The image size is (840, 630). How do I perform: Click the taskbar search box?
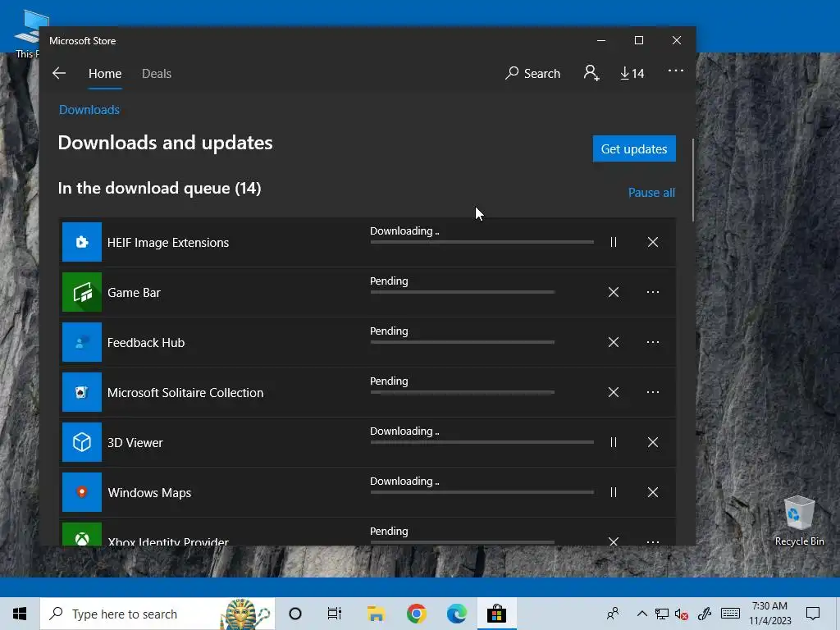157,614
